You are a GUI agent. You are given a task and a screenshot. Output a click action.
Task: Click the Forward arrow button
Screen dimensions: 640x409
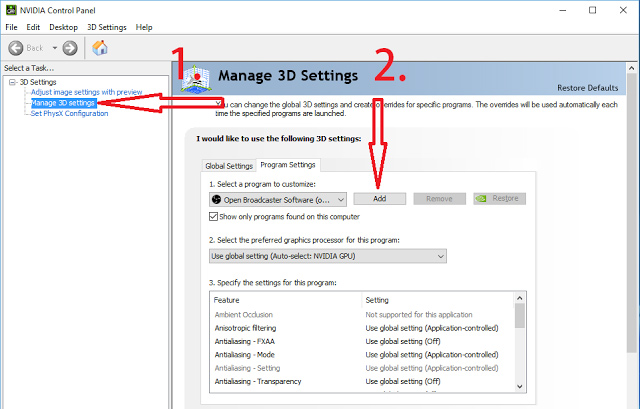coord(70,48)
